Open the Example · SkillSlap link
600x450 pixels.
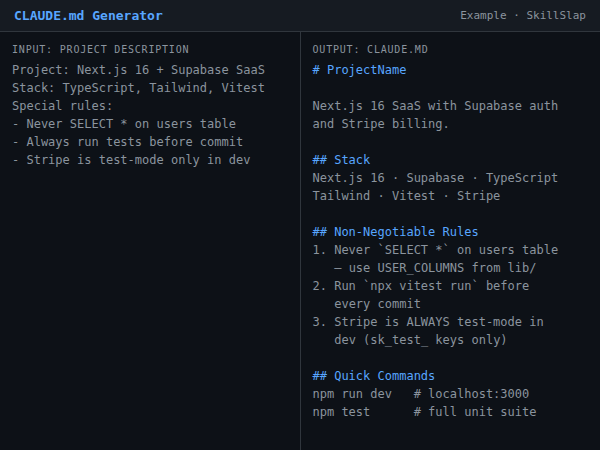coord(523,16)
